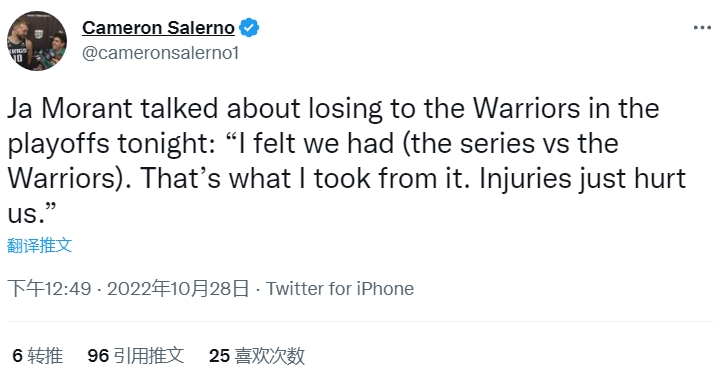Click the 翻译推文 translate link
This screenshot has height=372, width=714.
(40, 245)
